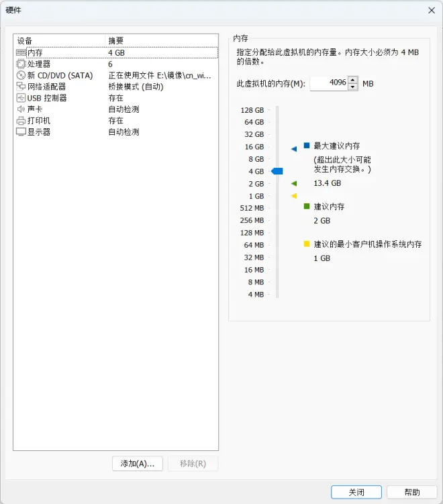This screenshot has height=504, width=443.
Task: Click the 8 GB slider scale label
Action: click(256, 159)
